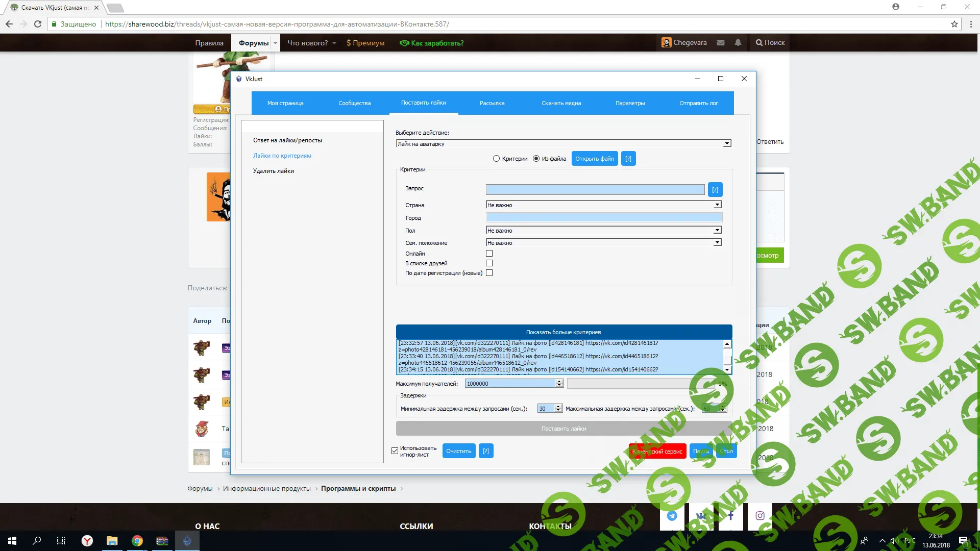The image size is (980, 551).
Task: Open Yandex browser from the taskbar
Action: coord(87,541)
